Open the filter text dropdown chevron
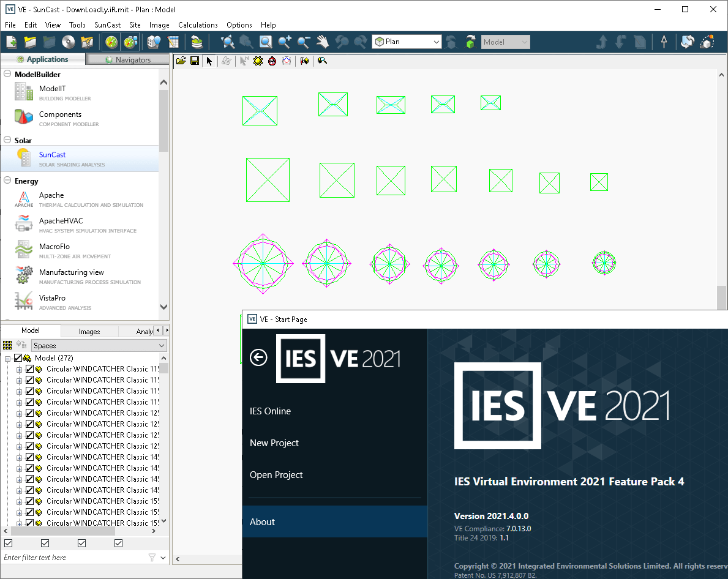Viewport: 728px width, 579px height. pos(163,558)
